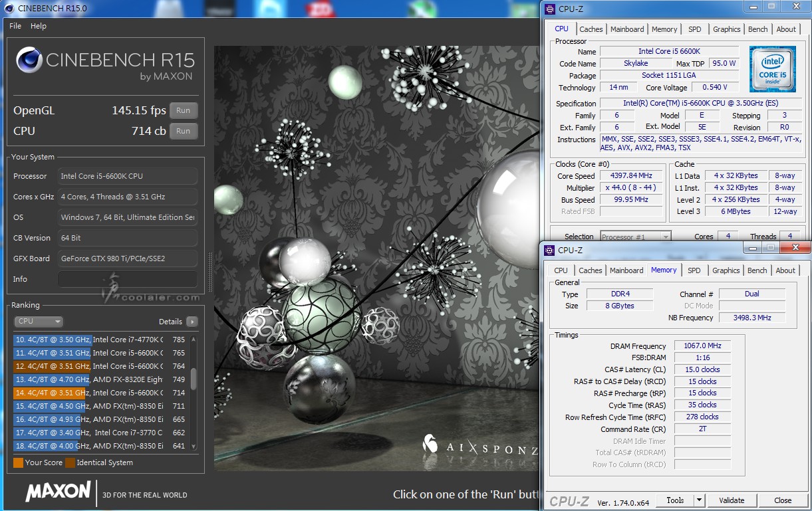Click the Cinebench R15 sphere logo

point(29,60)
